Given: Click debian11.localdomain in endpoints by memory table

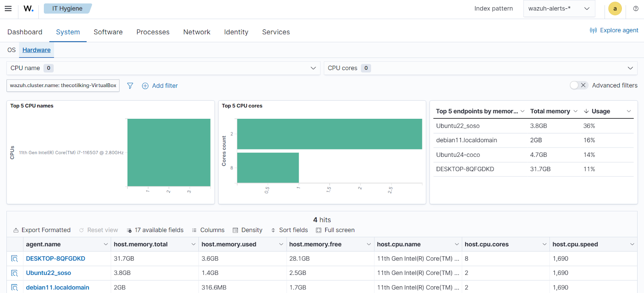Looking at the screenshot, I should (x=466, y=140).
